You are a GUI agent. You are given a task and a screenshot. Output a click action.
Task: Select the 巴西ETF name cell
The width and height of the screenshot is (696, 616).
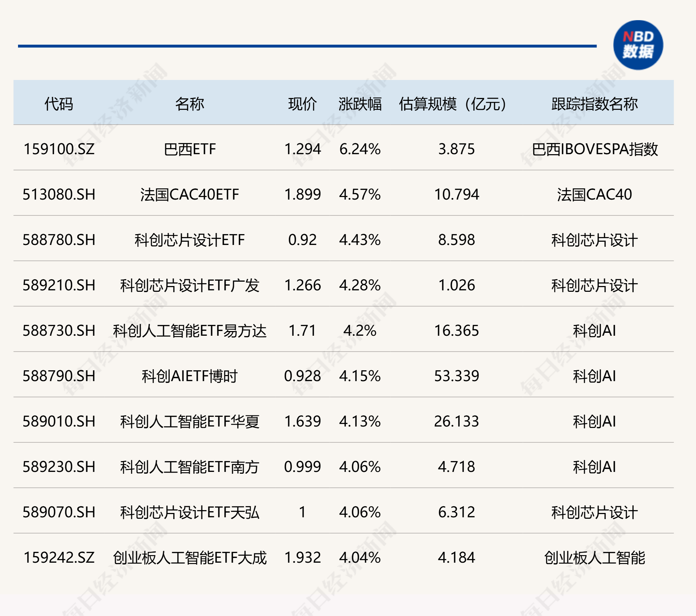(x=189, y=149)
